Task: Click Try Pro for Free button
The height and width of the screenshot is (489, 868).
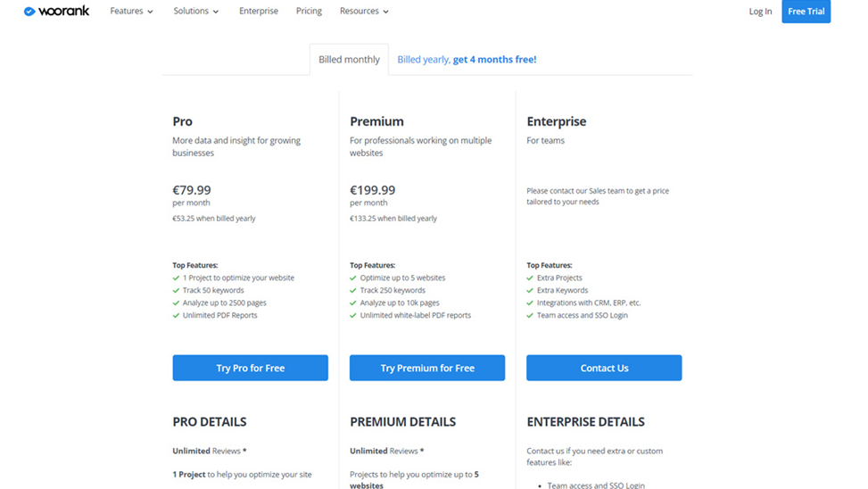Action: 250,368
